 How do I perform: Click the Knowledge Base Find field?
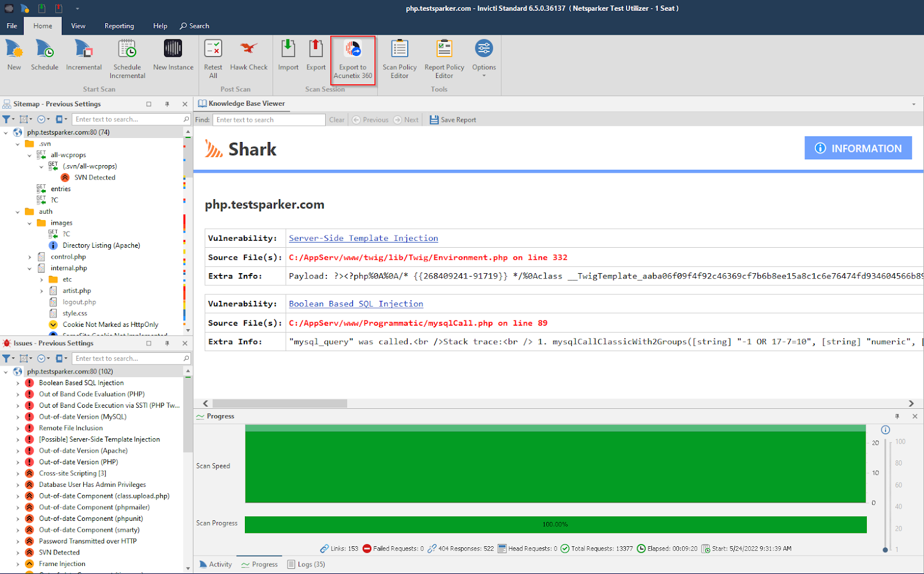coord(269,120)
